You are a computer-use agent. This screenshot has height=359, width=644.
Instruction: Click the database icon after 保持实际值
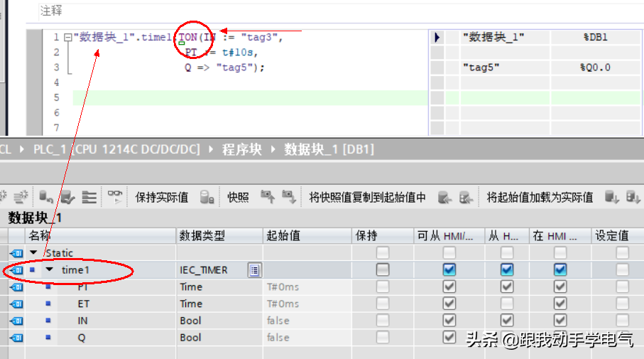(207, 198)
